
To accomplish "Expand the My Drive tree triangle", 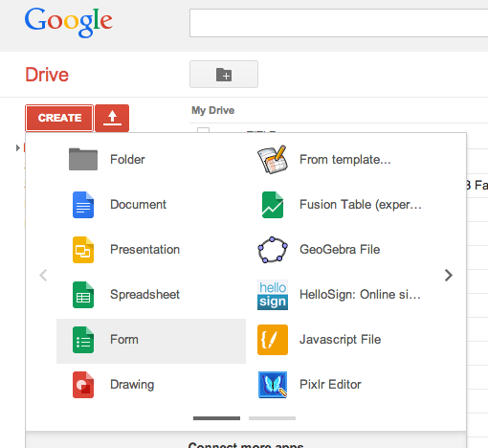I will 18,147.
